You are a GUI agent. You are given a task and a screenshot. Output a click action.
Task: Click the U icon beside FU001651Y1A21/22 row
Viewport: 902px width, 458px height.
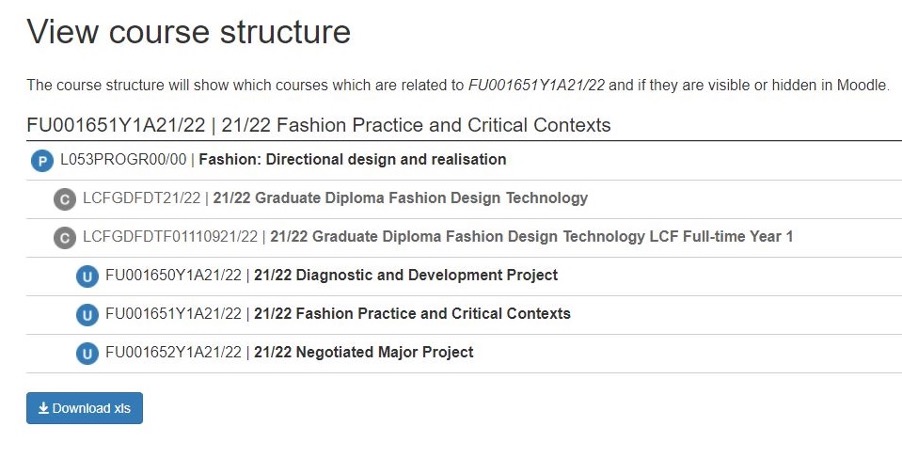87,315
